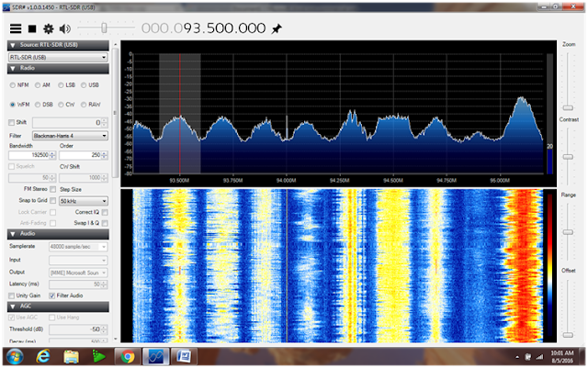Image resolution: width=588 pixels, height=368 pixels.
Task: Click the 95.000M frequency label on spectrum
Action: coord(500,181)
